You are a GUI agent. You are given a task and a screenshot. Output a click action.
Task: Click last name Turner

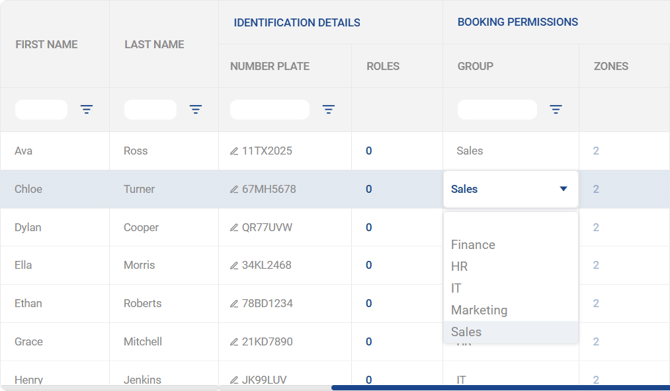pyautogui.click(x=139, y=189)
